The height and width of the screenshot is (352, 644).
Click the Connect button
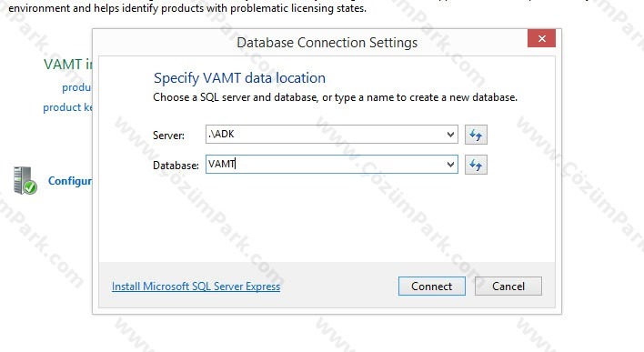[x=432, y=286]
